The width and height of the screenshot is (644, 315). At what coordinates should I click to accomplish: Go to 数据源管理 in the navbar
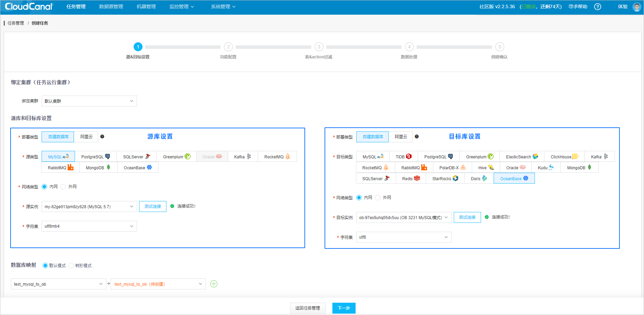tap(111, 6)
